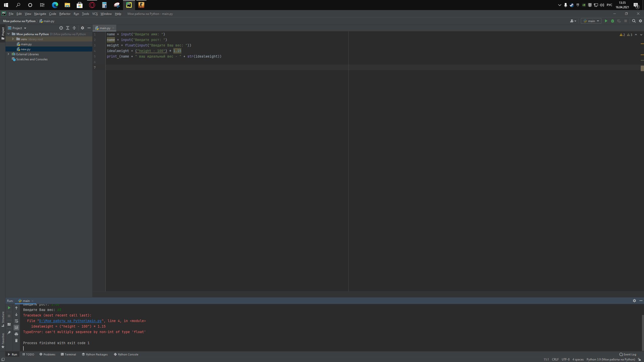Expand External Libraries node
Viewport: 644px width, 362px height.
tap(8, 54)
